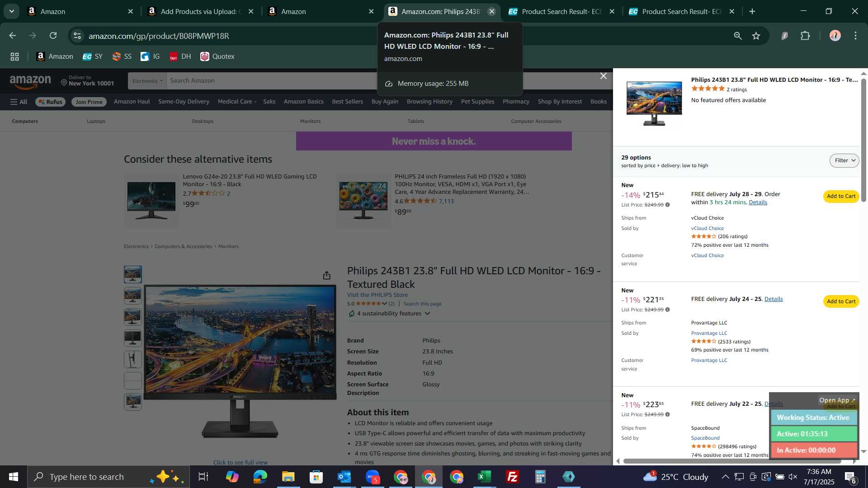Open Monitors breadcrumb link
This screenshot has height=488, width=868.
click(x=228, y=247)
